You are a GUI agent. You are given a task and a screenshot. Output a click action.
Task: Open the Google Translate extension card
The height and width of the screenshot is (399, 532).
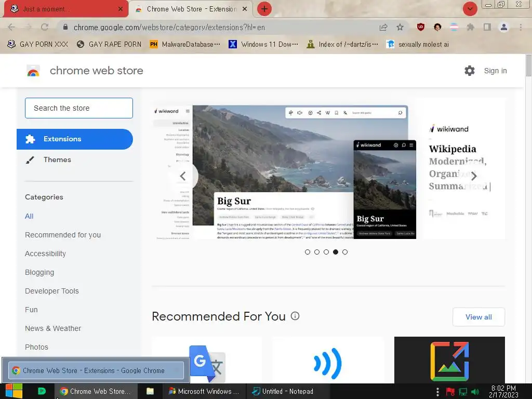tap(207, 360)
